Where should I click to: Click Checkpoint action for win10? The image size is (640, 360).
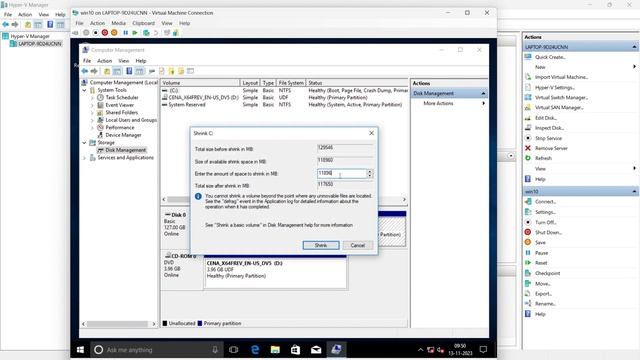547,273
